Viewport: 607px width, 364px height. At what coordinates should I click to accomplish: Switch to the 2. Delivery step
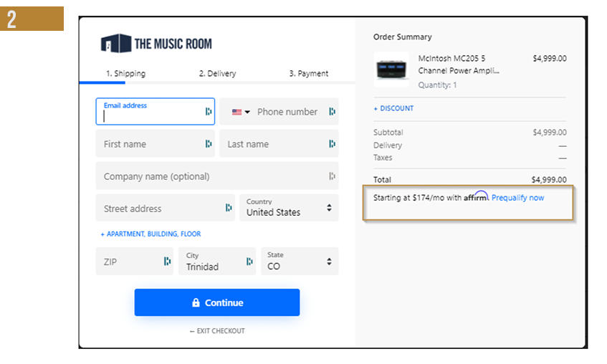[217, 74]
